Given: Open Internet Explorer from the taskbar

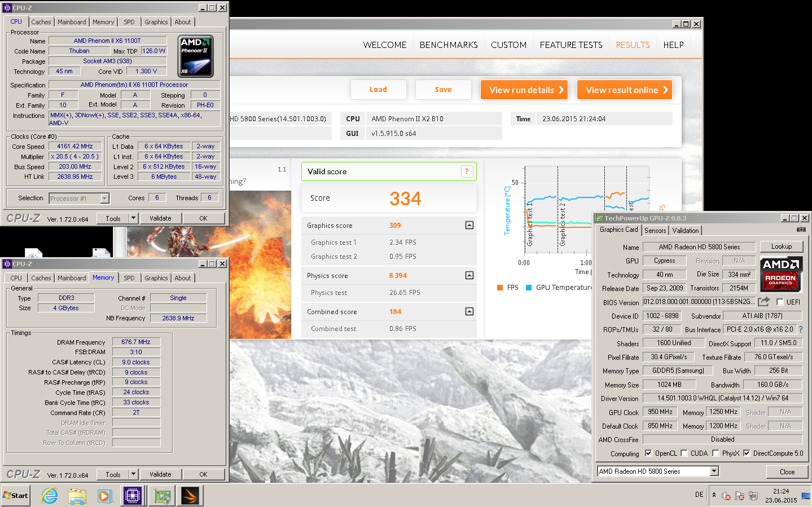Looking at the screenshot, I should 50,496.
